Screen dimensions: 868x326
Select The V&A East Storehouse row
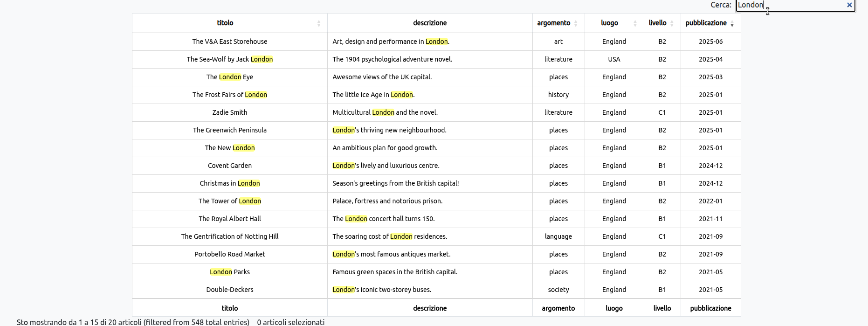229,42
